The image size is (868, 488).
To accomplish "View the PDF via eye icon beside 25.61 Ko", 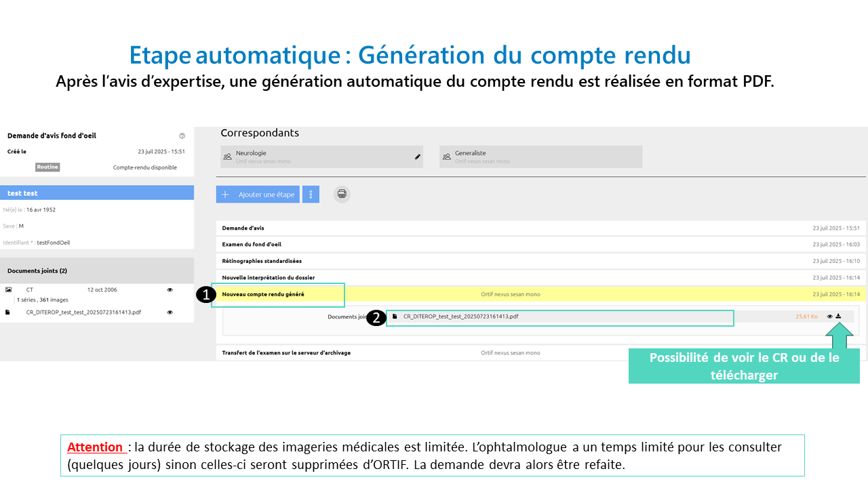I will 829,316.
